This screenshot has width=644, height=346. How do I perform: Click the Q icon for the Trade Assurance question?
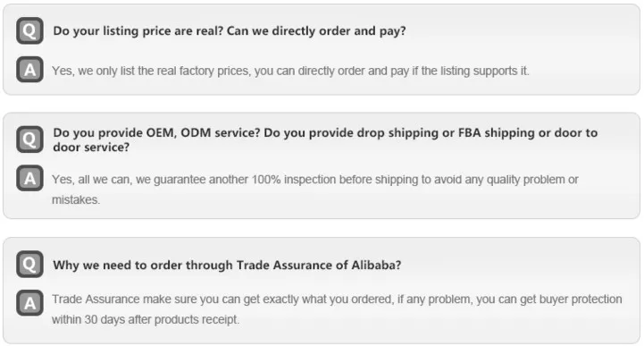click(x=29, y=264)
